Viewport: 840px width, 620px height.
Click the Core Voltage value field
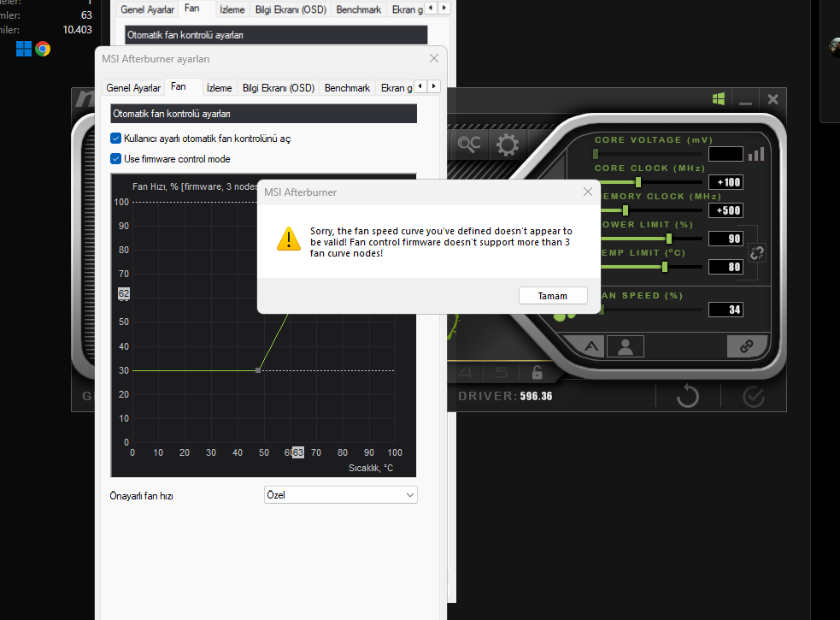point(725,154)
